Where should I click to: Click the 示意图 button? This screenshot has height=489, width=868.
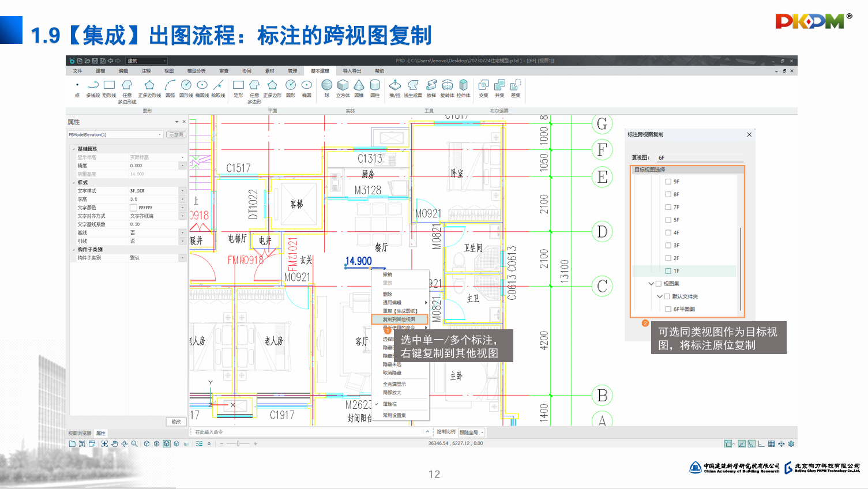[x=176, y=135]
